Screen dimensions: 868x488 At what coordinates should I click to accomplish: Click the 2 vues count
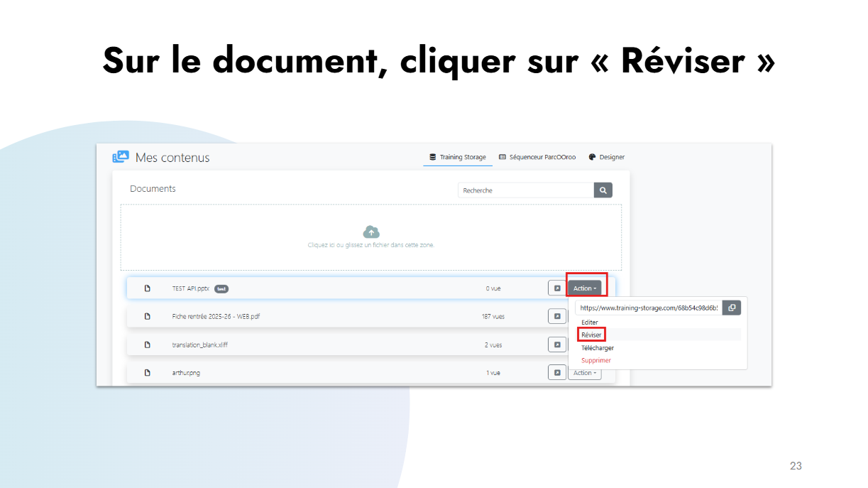[493, 345]
